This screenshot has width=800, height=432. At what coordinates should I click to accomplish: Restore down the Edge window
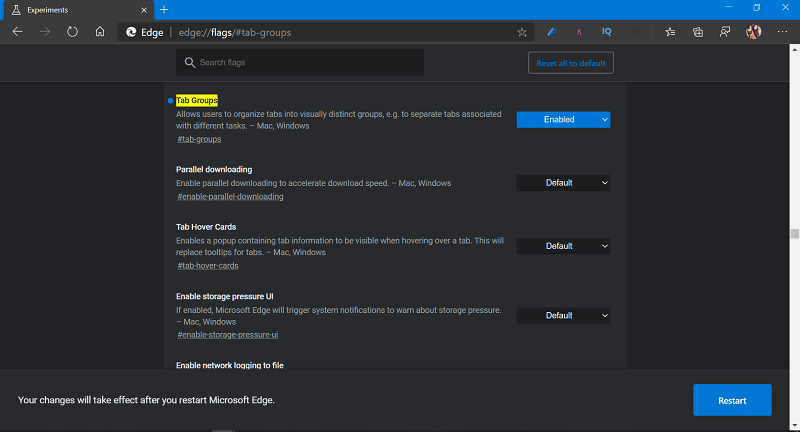(x=757, y=7)
